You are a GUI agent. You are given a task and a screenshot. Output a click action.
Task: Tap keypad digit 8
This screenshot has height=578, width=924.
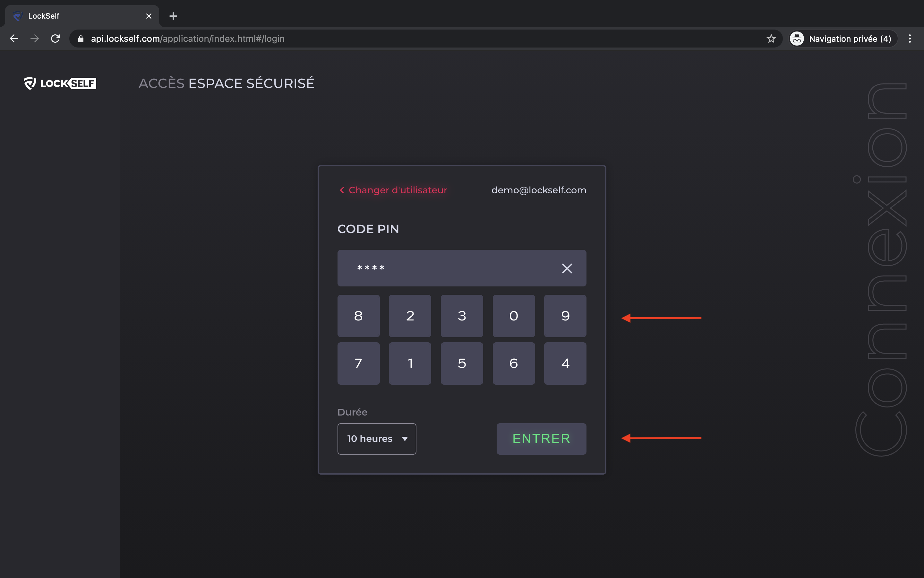[358, 316]
